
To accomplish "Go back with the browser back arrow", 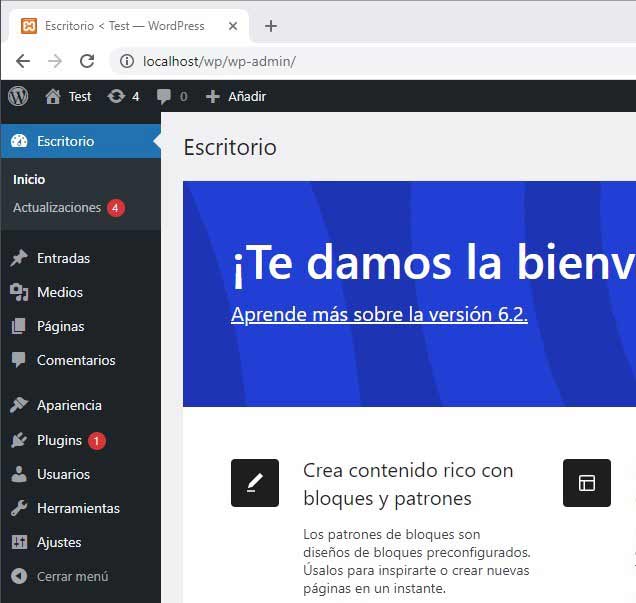I will 23,61.
